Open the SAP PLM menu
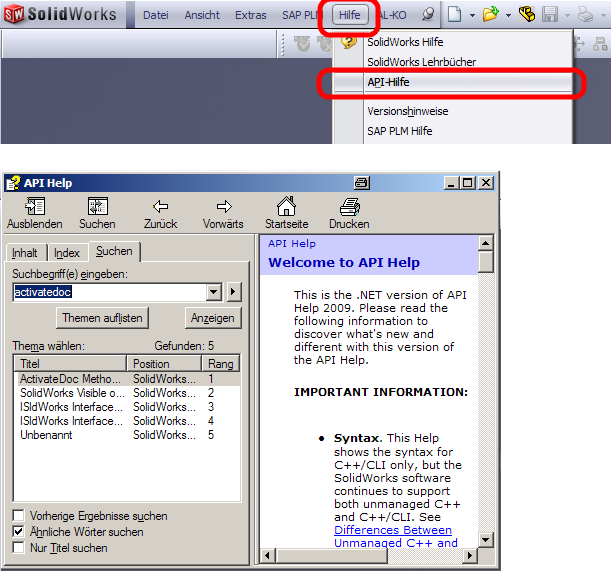Viewport: 611px width, 571px height. (301, 15)
